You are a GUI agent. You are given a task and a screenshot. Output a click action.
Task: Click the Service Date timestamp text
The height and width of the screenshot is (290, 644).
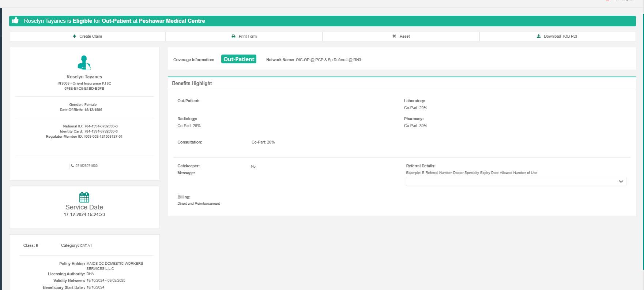click(x=84, y=215)
